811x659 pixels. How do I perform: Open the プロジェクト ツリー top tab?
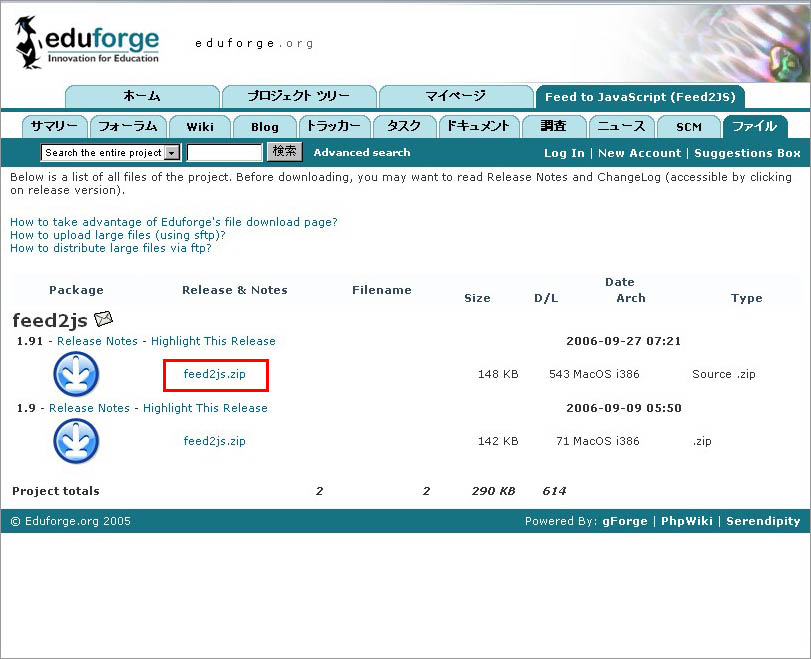[299, 97]
